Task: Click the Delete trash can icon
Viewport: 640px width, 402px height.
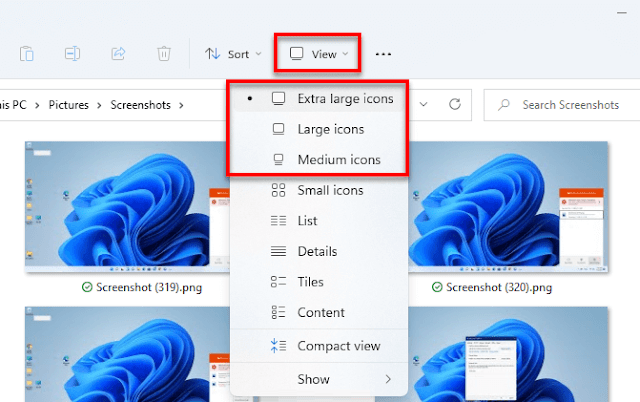Action: (x=164, y=53)
